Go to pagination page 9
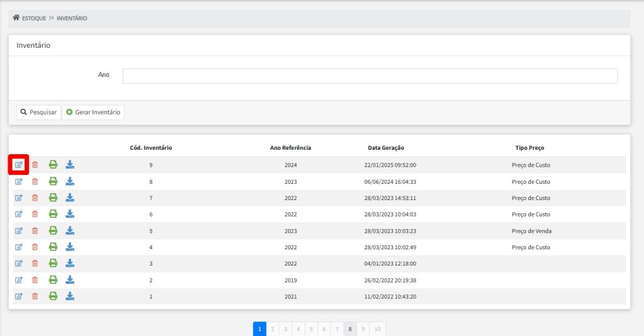 click(x=363, y=329)
